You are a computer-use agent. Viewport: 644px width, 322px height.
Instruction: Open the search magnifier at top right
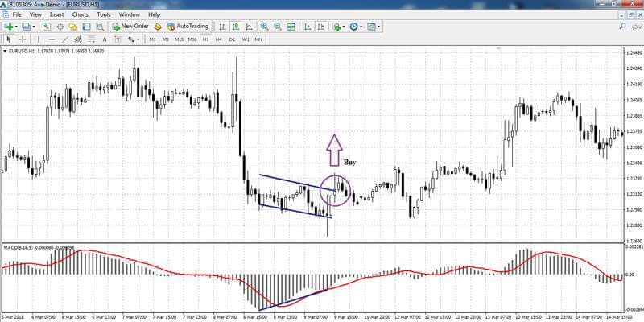(622, 27)
